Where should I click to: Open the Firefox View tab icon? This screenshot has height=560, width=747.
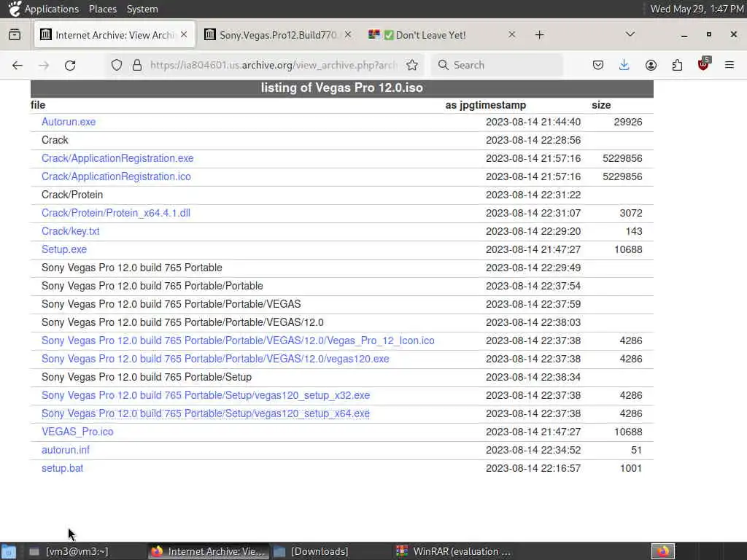(x=15, y=35)
